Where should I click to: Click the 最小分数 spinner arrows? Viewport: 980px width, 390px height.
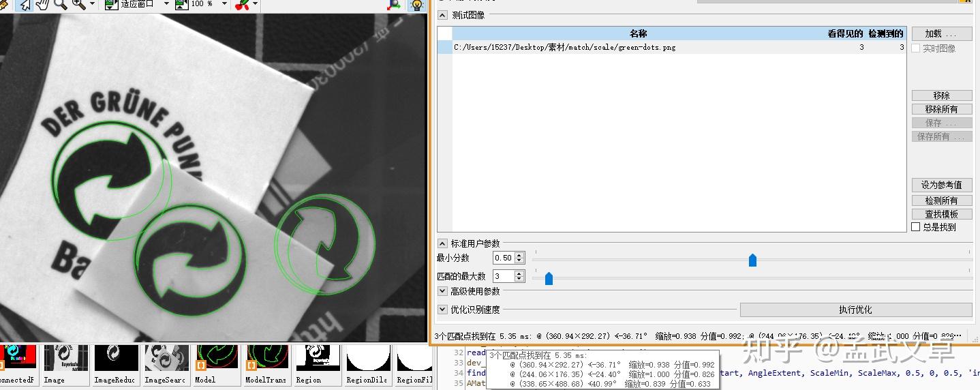[x=519, y=258]
